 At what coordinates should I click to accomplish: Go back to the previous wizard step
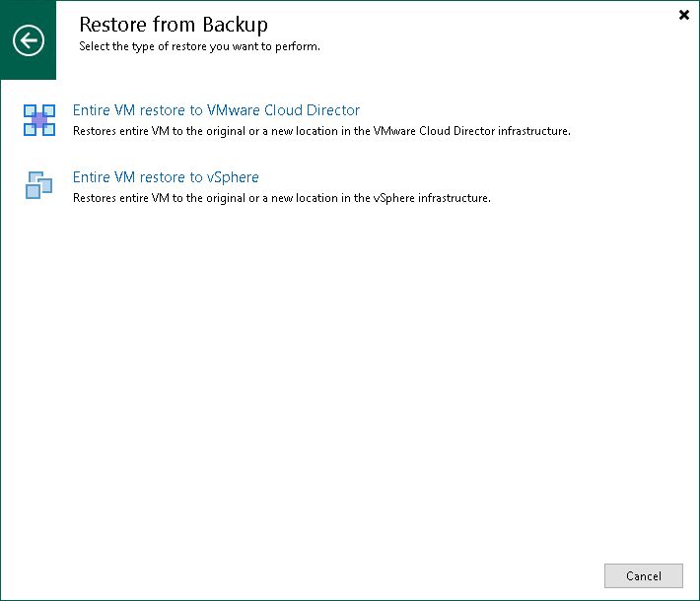(29, 40)
